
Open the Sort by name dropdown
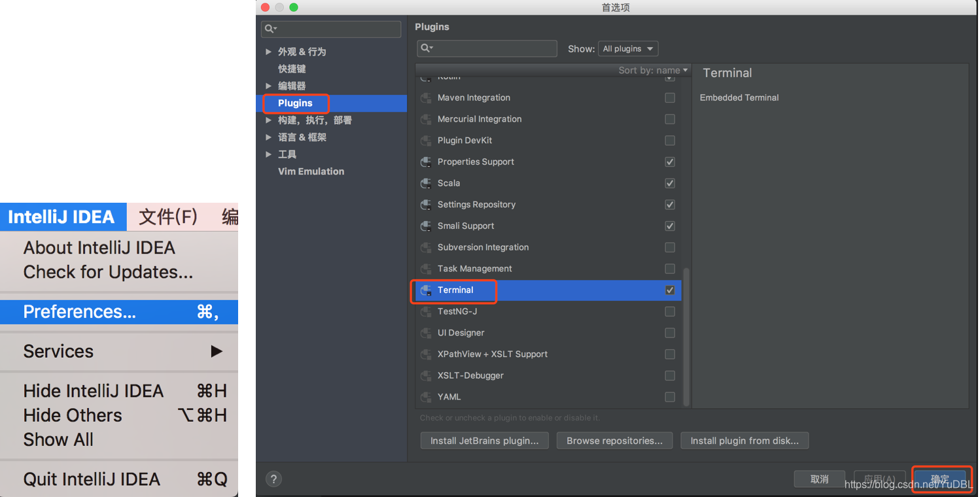tap(653, 70)
